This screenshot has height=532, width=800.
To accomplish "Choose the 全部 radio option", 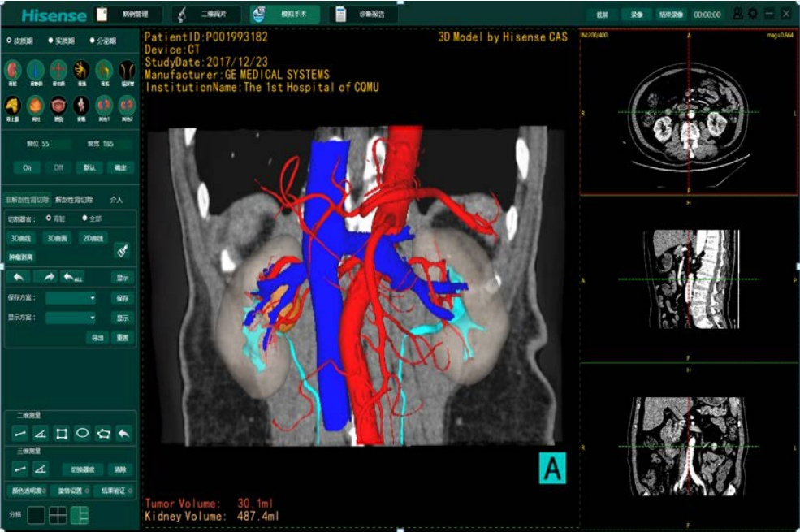I will [84, 218].
